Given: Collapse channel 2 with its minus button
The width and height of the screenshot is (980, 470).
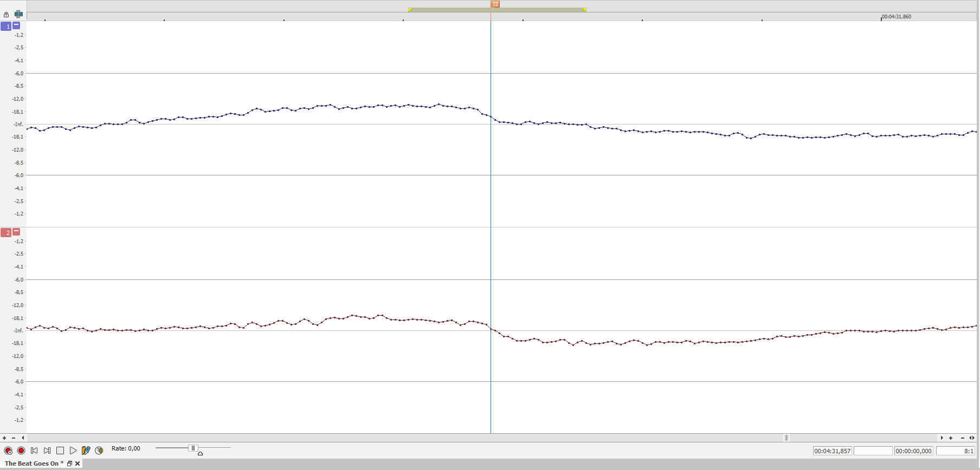Looking at the screenshot, I should tap(16, 232).
